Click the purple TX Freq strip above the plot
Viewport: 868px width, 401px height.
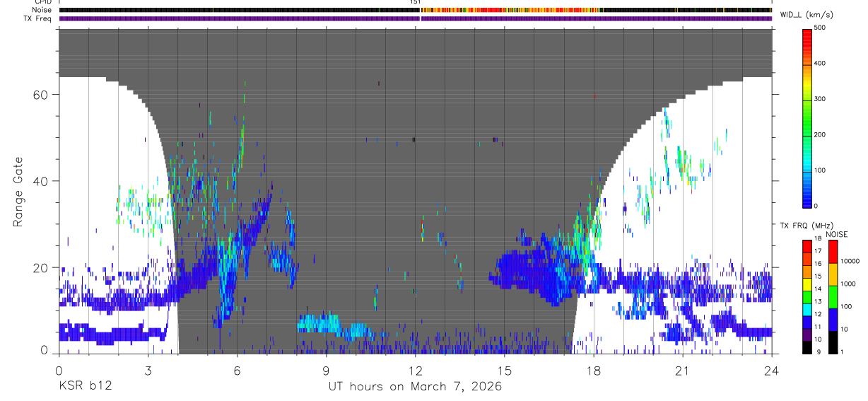[x=415, y=18]
